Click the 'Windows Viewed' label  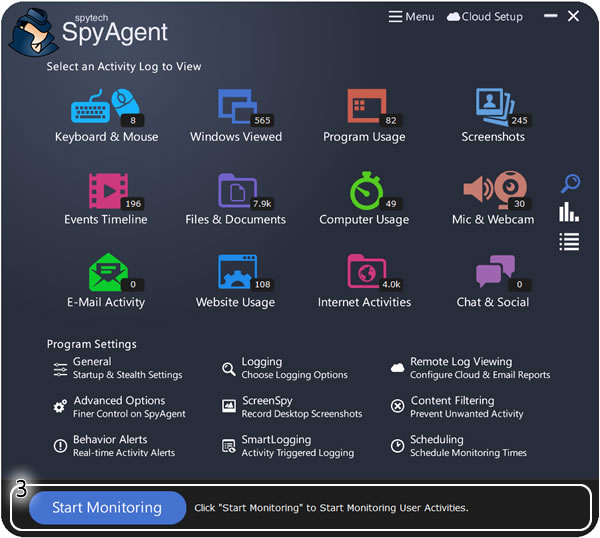click(x=236, y=137)
